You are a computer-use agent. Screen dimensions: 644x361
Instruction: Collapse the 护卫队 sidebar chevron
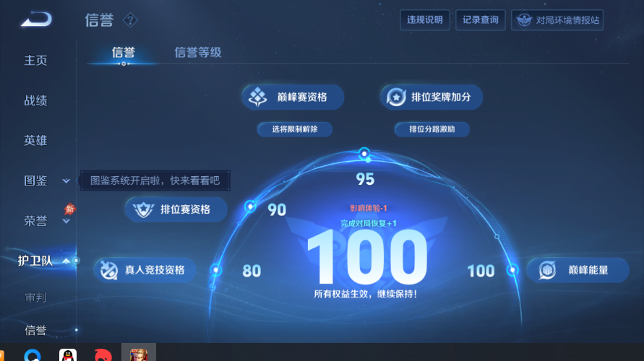66,261
